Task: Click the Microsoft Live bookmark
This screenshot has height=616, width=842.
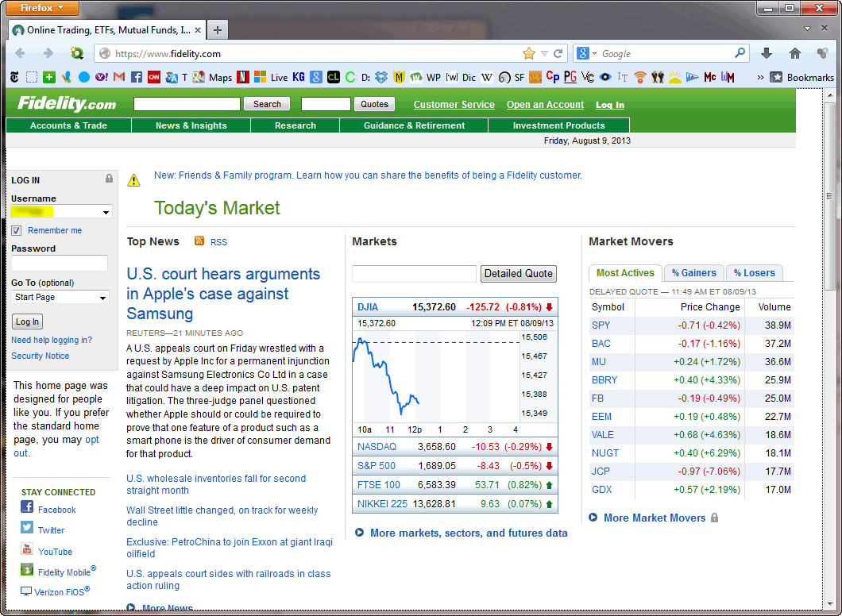Action: click(271, 77)
